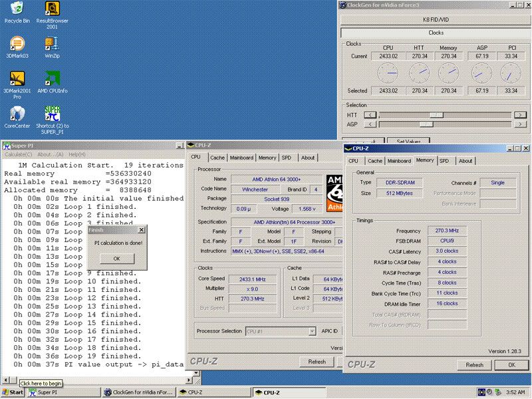This screenshot has width=532, height=399.
Task: Click the AMD Athlon 64 logo in CPU-Z
Action: point(334,194)
